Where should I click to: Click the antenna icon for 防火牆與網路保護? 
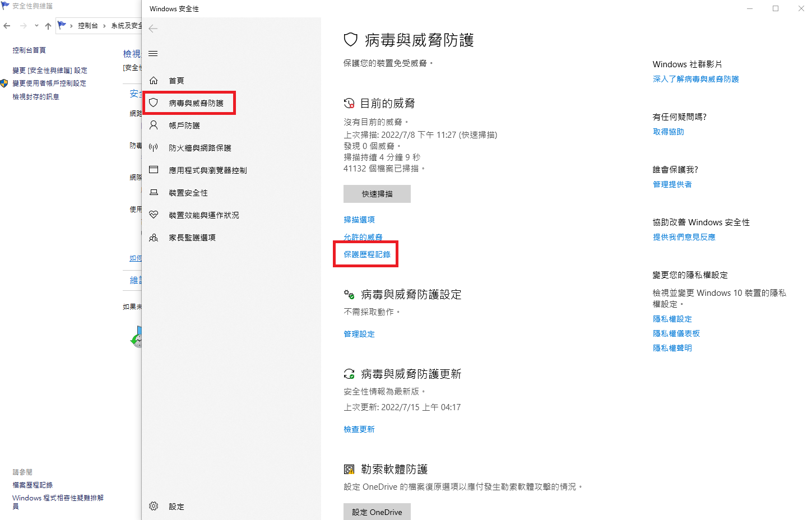[154, 148]
